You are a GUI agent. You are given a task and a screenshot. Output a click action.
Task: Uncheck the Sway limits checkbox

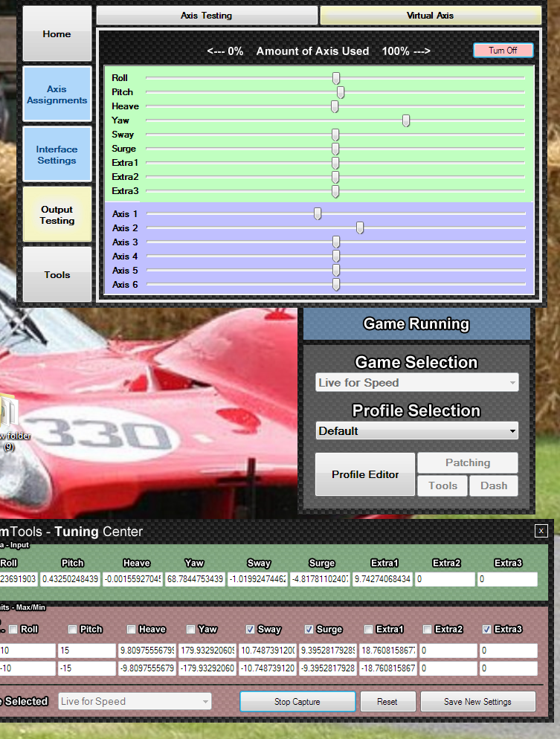(x=250, y=629)
